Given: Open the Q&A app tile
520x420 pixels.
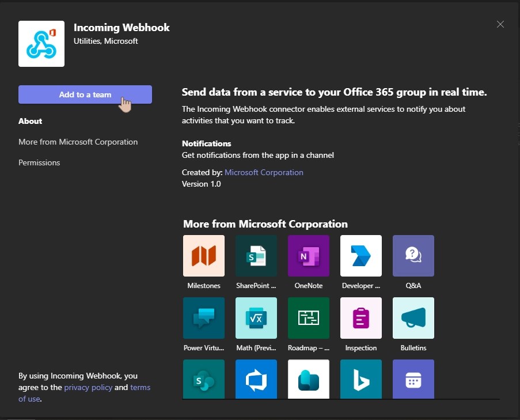Looking at the screenshot, I should click(413, 256).
